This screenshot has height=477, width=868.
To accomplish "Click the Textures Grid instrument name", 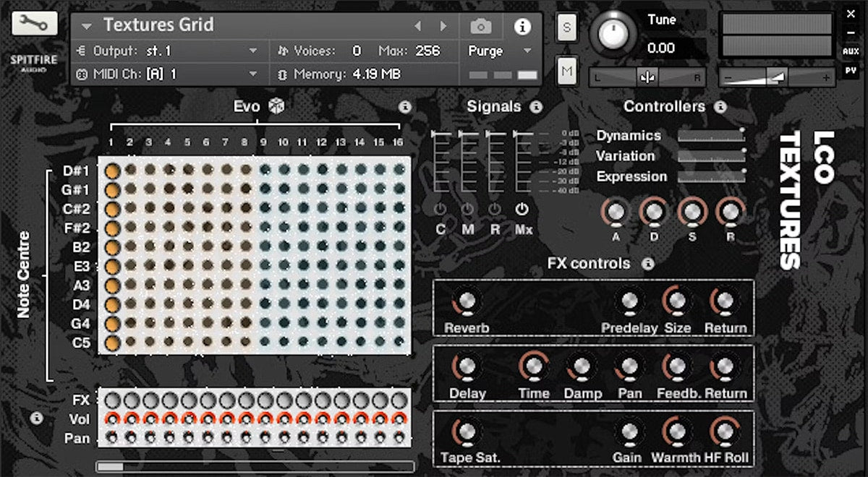I will [x=158, y=25].
